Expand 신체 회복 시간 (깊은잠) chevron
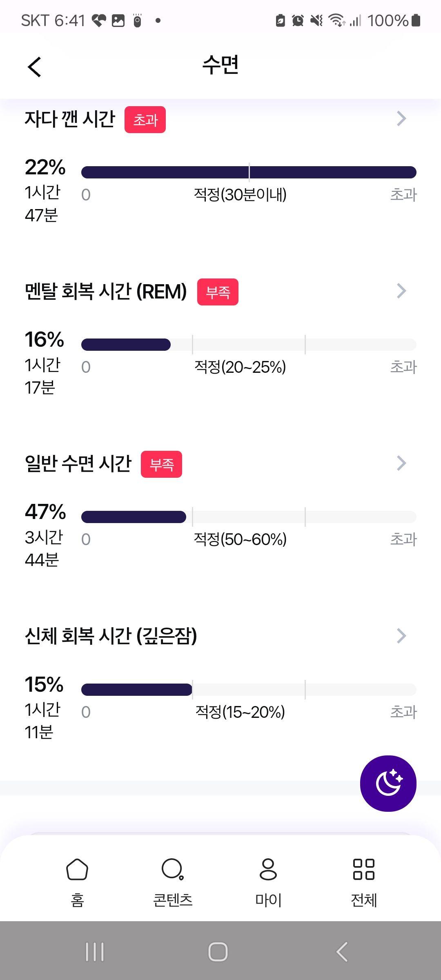The height and width of the screenshot is (980, 441). point(401,635)
